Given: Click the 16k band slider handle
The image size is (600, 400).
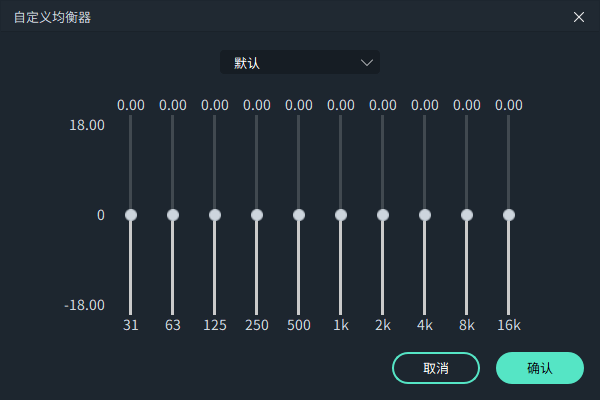Looking at the screenshot, I should [x=509, y=215].
